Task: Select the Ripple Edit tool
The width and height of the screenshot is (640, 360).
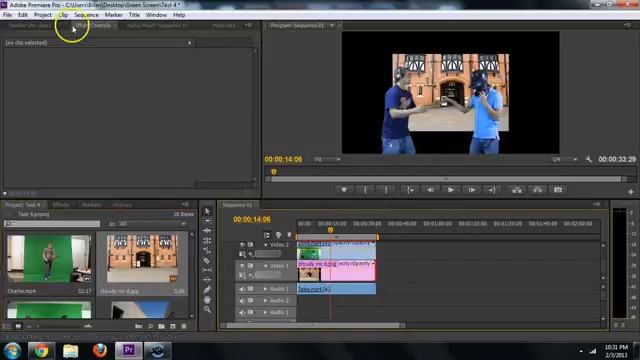Action: [x=207, y=231]
